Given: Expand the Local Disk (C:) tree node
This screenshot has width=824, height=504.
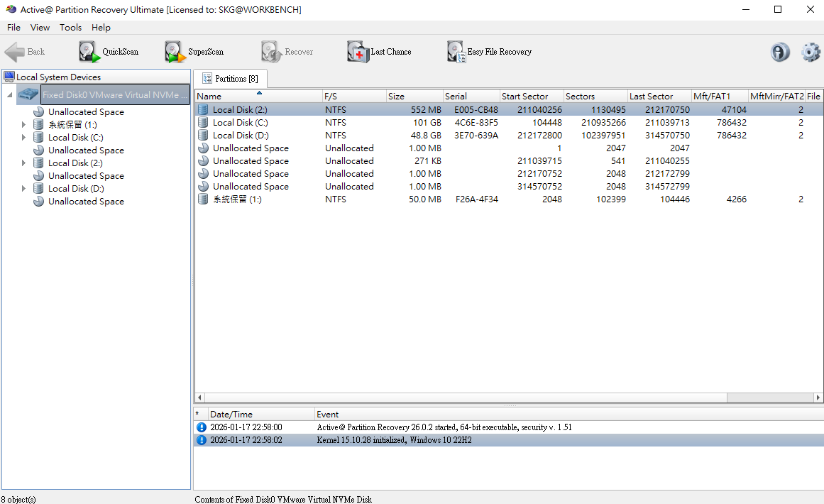Looking at the screenshot, I should (23, 137).
